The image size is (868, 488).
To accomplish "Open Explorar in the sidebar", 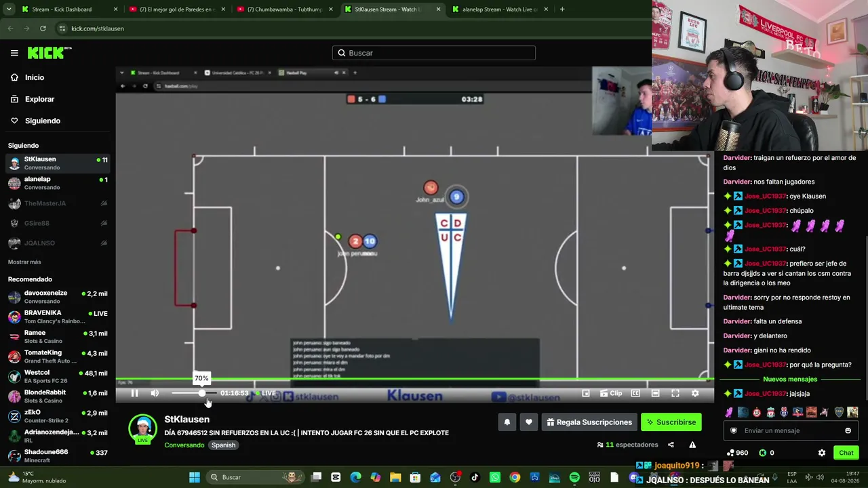I will [x=57, y=99].
